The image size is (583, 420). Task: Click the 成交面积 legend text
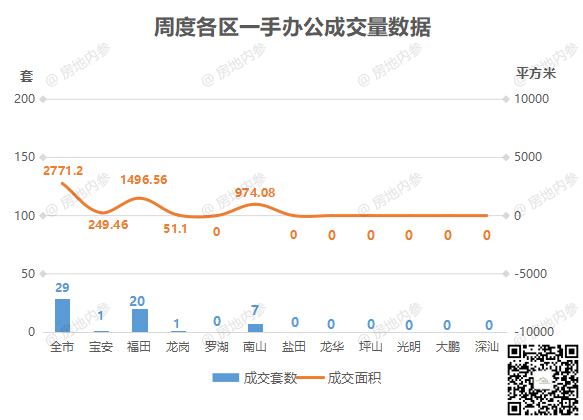point(354,378)
